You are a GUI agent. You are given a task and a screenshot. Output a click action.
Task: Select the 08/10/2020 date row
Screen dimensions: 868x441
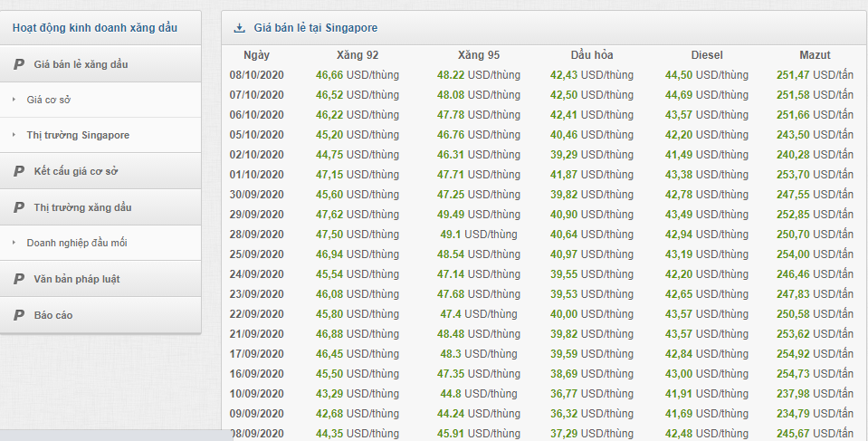(257, 75)
